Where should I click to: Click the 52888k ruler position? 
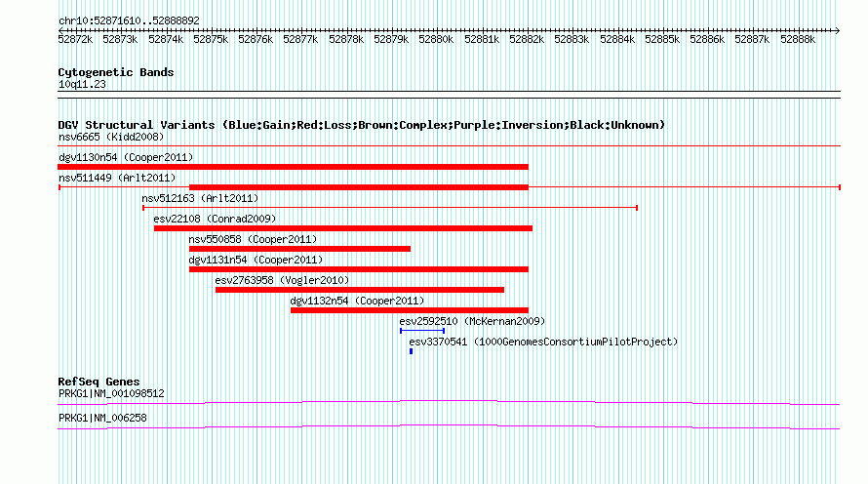798,39
